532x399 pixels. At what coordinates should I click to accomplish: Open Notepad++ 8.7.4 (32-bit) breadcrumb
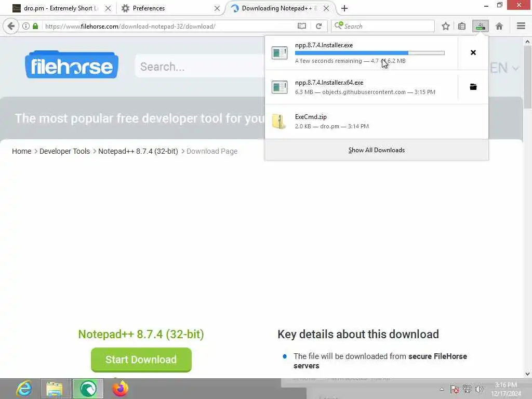(x=138, y=151)
